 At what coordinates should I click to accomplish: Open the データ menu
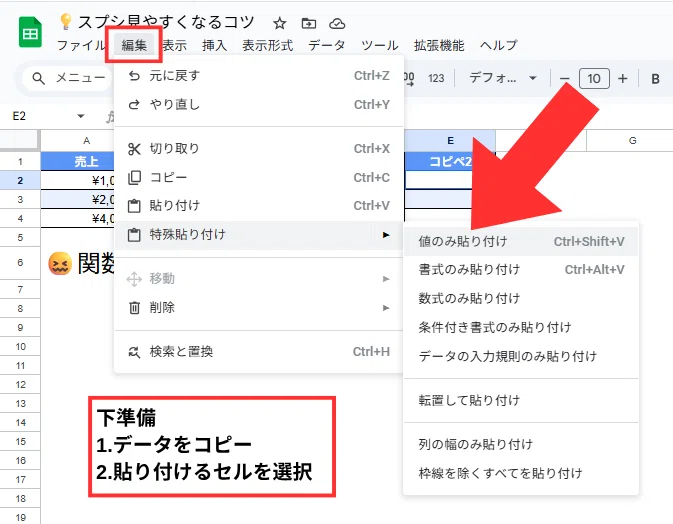click(x=327, y=45)
